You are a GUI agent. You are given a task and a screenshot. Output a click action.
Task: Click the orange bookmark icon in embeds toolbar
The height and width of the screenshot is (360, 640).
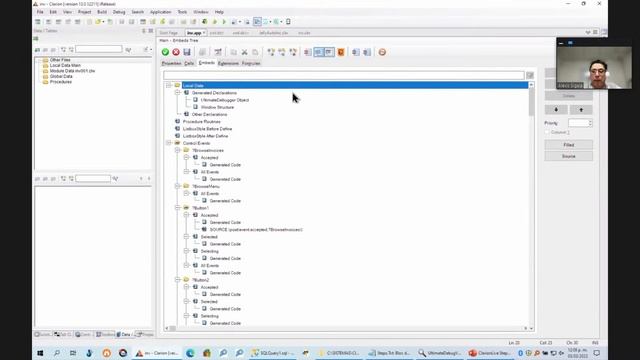(341, 52)
